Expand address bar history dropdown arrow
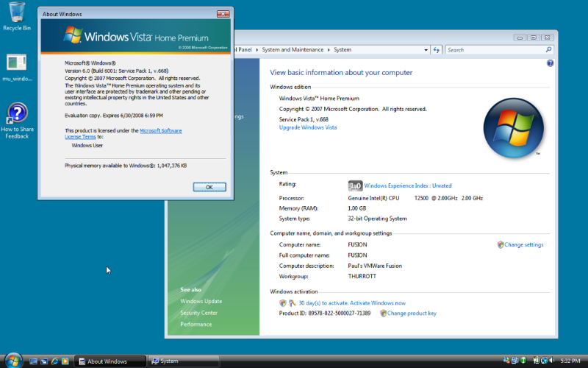The height and width of the screenshot is (368, 588). click(426, 50)
